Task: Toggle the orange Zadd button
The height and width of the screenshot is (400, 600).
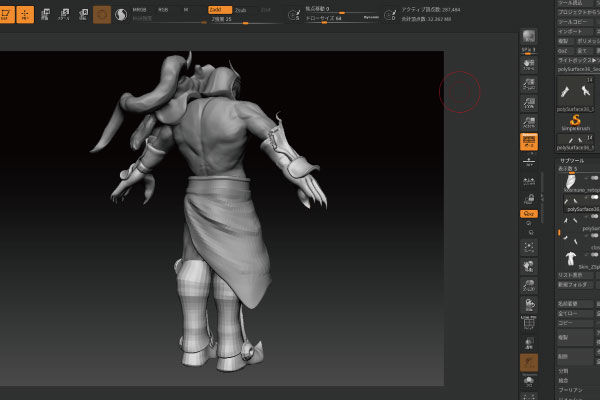Action: tap(220, 10)
